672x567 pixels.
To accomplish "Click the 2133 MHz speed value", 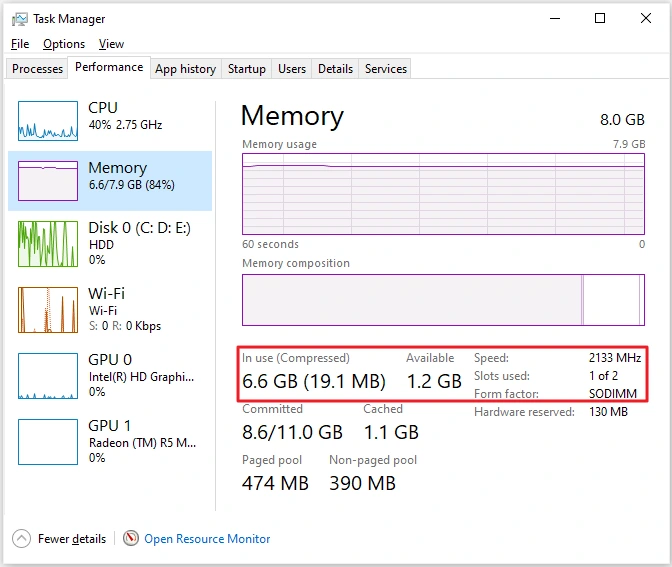I will click(615, 357).
